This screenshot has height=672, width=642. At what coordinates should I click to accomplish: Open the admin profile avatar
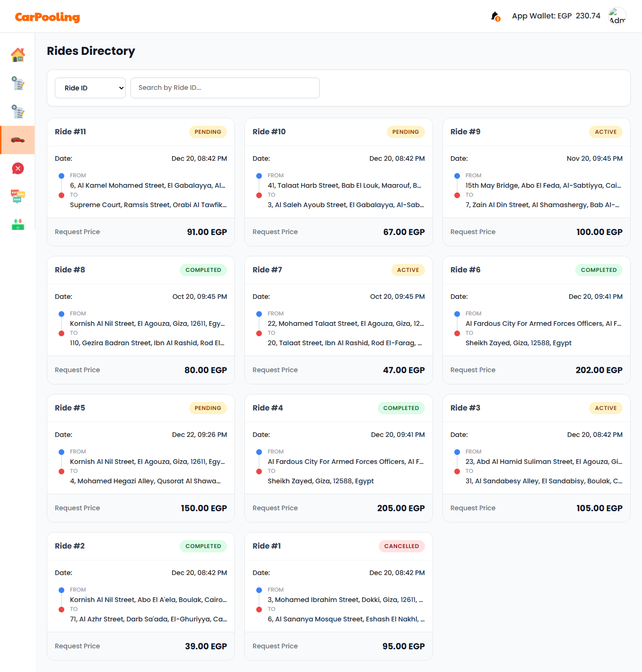[617, 16]
